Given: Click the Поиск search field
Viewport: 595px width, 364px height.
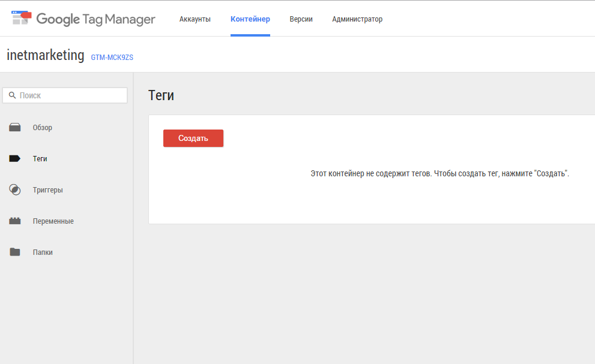Looking at the screenshot, I should [65, 95].
